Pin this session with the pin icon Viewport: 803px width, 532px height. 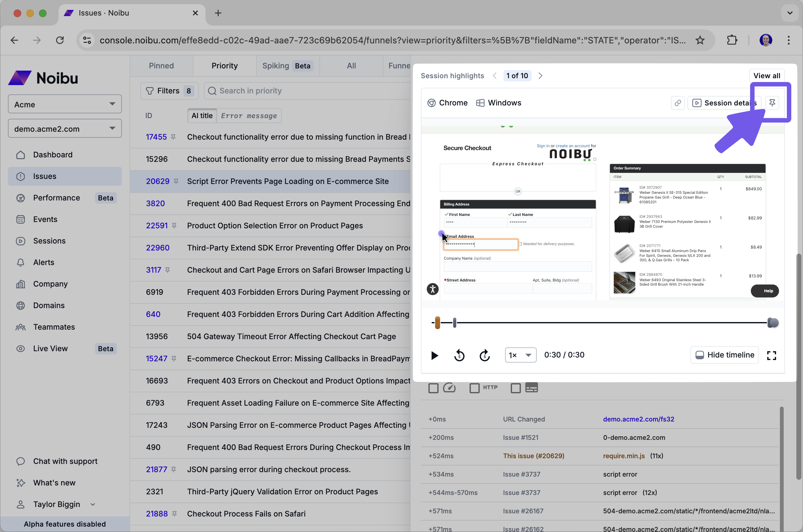(772, 103)
